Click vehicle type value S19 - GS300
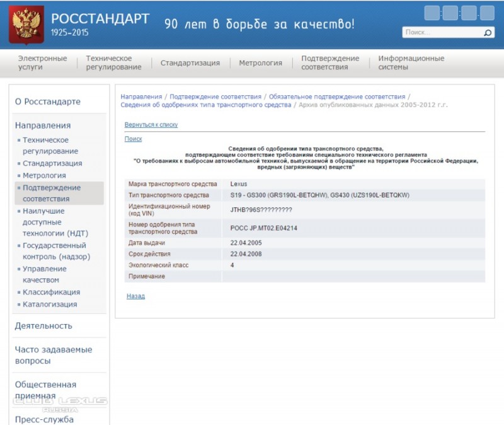This screenshot has width=504, height=425. tap(320, 195)
